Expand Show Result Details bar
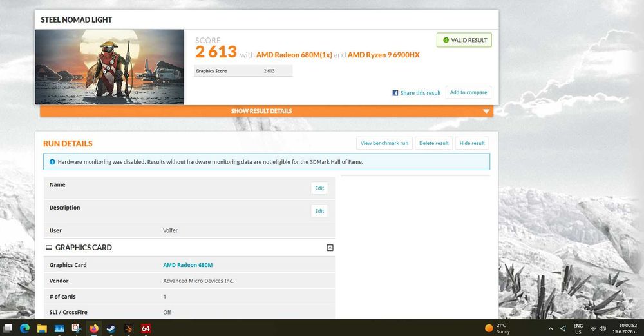Viewport: 644px width, 336px height. pos(267,111)
